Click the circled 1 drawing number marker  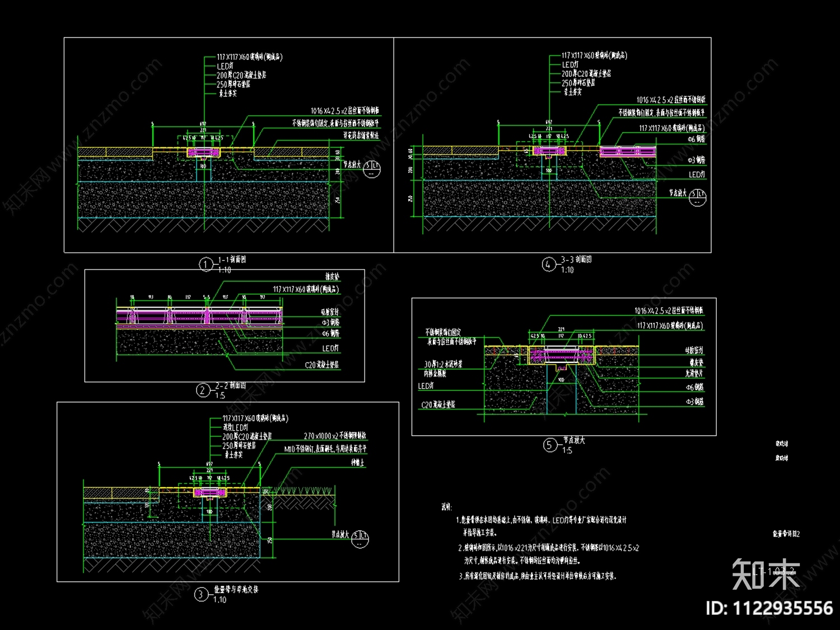pos(206,264)
